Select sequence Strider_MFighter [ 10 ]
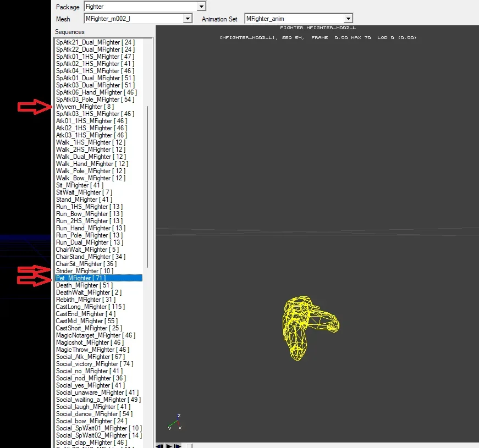 tap(85, 271)
